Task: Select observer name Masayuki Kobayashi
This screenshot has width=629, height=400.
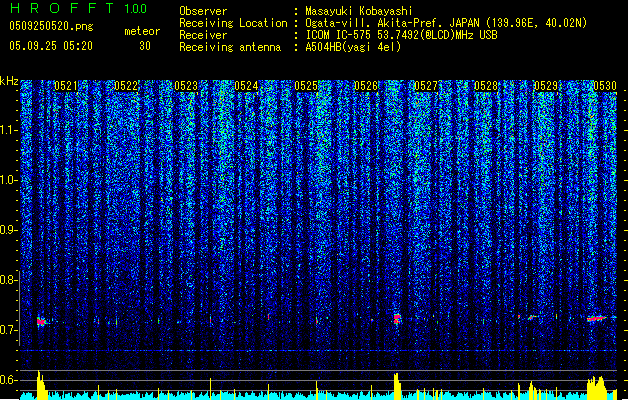Action: 359,11
